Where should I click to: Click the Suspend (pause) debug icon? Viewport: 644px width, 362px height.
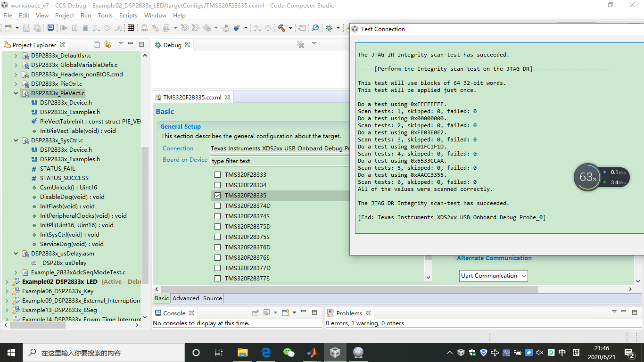pos(74,27)
